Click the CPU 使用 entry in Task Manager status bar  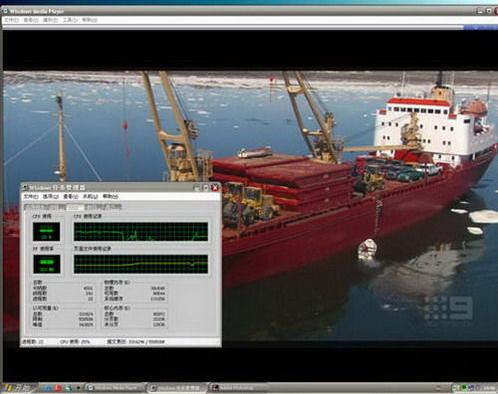(x=75, y=342)
